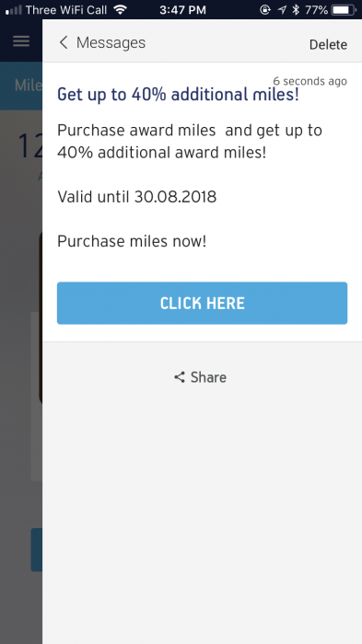Tap the battery icon in status bar
The image size is (362, 644).
(x=344, y=9)
